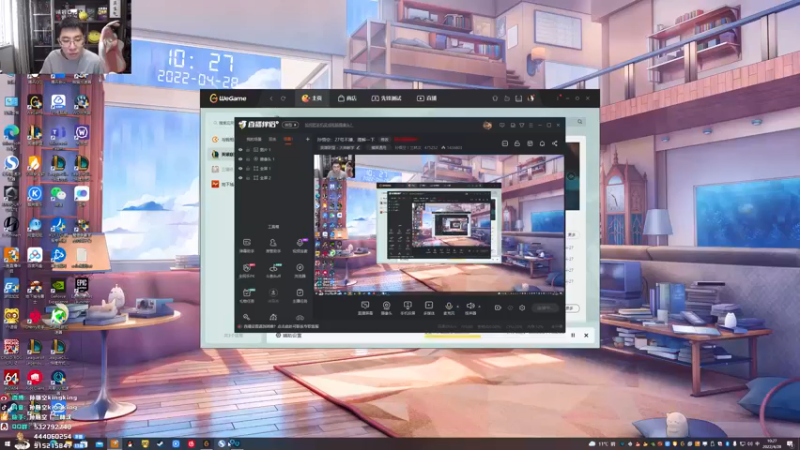Click the taskbar clock

click(x=771, y=443)
